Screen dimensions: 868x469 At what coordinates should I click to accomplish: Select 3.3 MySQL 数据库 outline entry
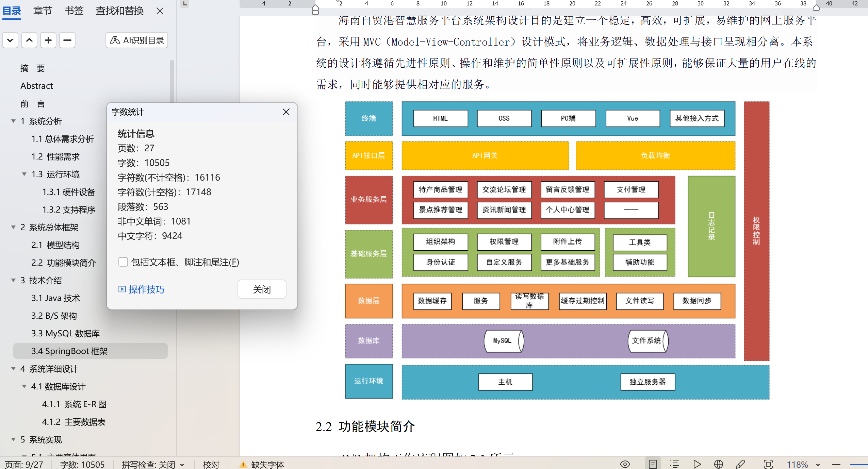coord(65,333)
